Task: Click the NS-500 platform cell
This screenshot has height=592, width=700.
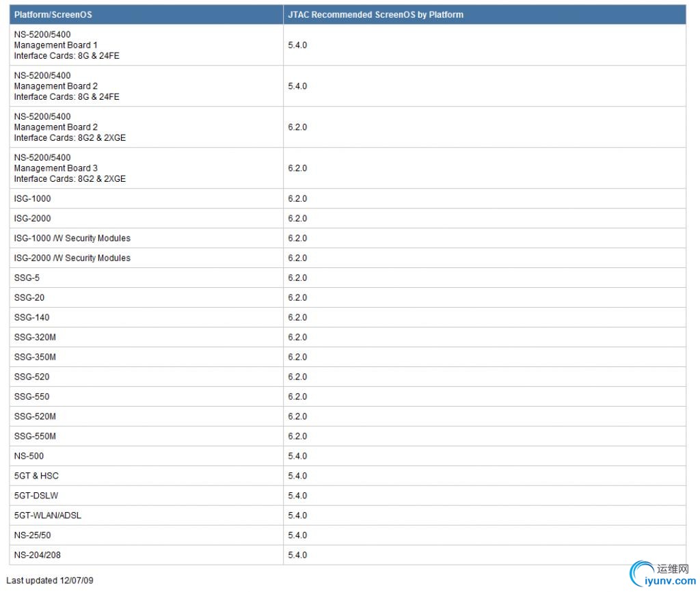Action: [146, 456]
